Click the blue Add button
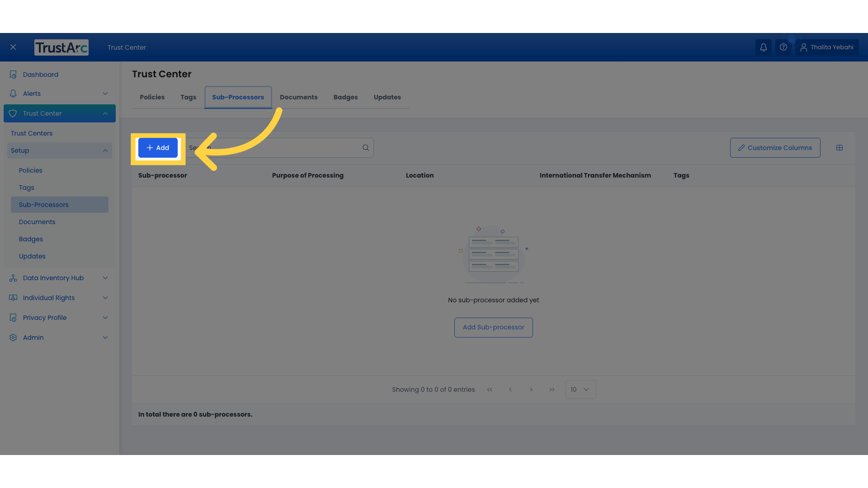 click(158, 148)
